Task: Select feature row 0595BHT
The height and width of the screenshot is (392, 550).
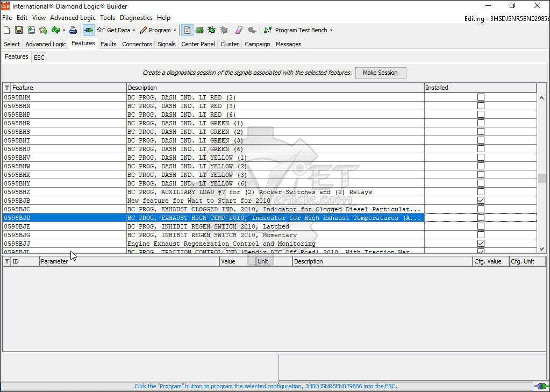Action: click(x=270, y=140)
